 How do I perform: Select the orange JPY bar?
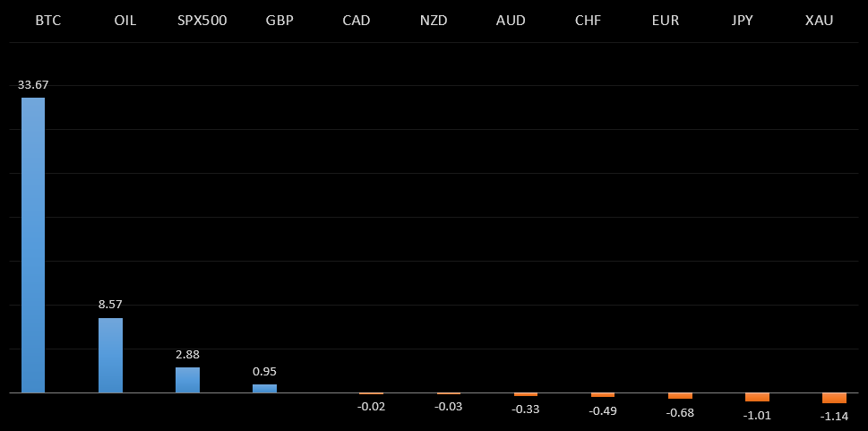(x=757, y=397)
